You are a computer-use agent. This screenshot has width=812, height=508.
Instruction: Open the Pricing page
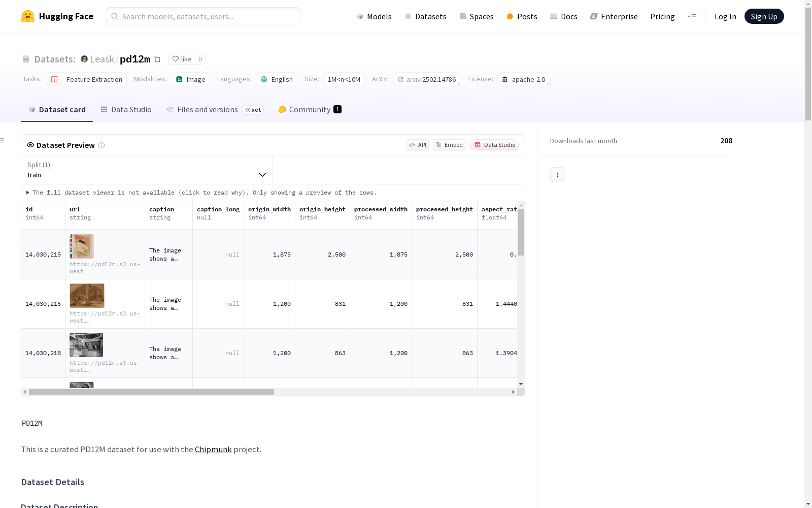point(662,16)
